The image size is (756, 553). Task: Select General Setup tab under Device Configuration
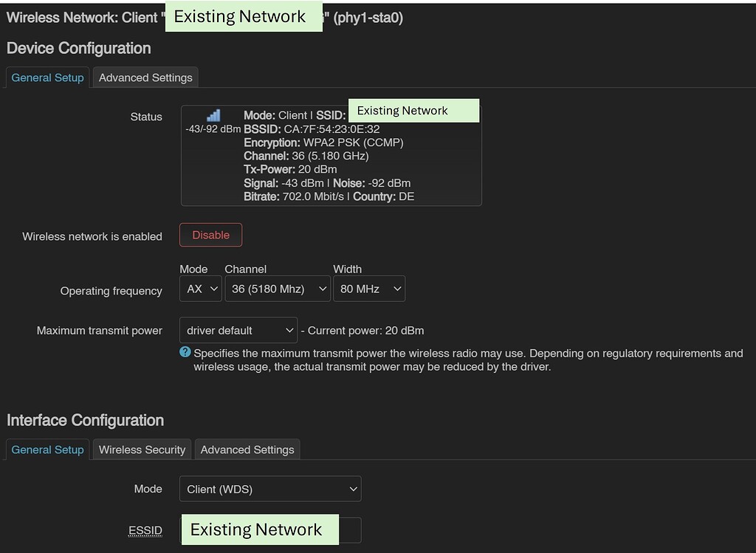pyautogui.click(x=47, y=77)
